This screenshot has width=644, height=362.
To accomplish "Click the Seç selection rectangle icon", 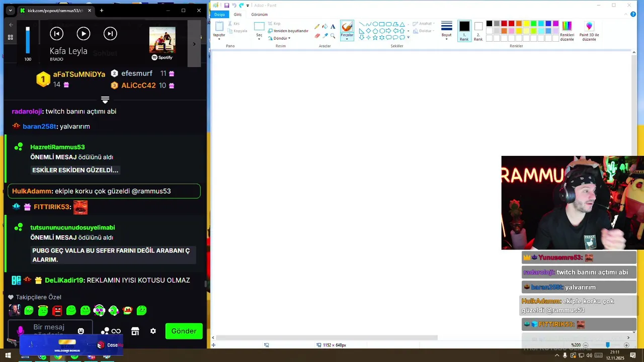I will (259, 26).
